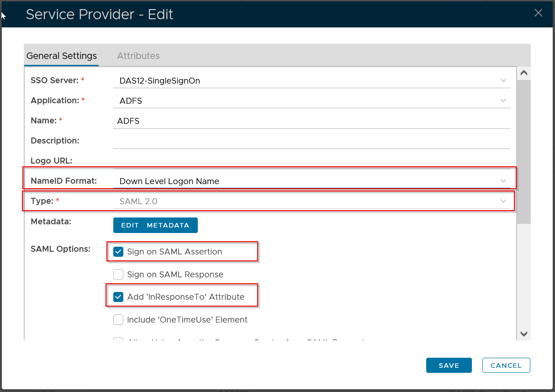
Task: Disable Add 'InResponseTo' Attribute checkbox
Action: 118,297
